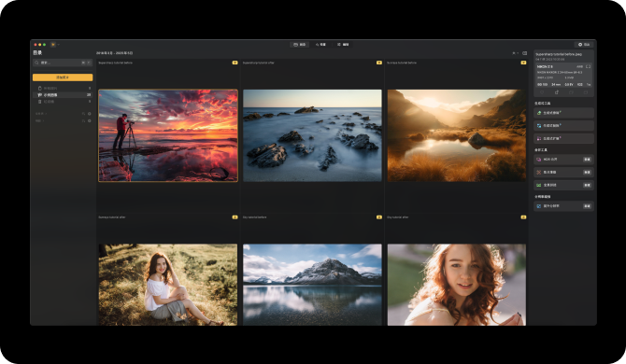Switch to the Presets tab in top bar
The width and height of the screenshot is (626, 364).
pos(320,45)
